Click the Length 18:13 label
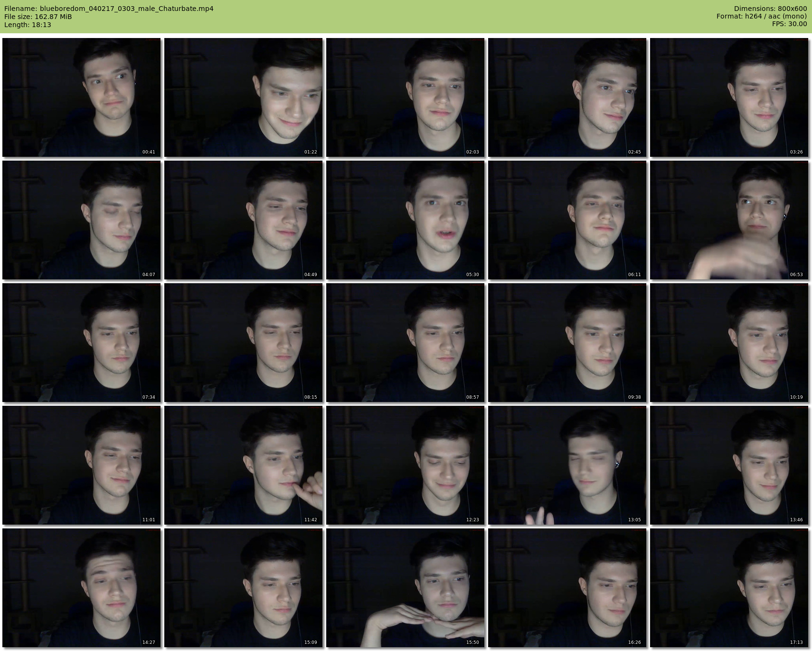812x651 pixels. 28,25
